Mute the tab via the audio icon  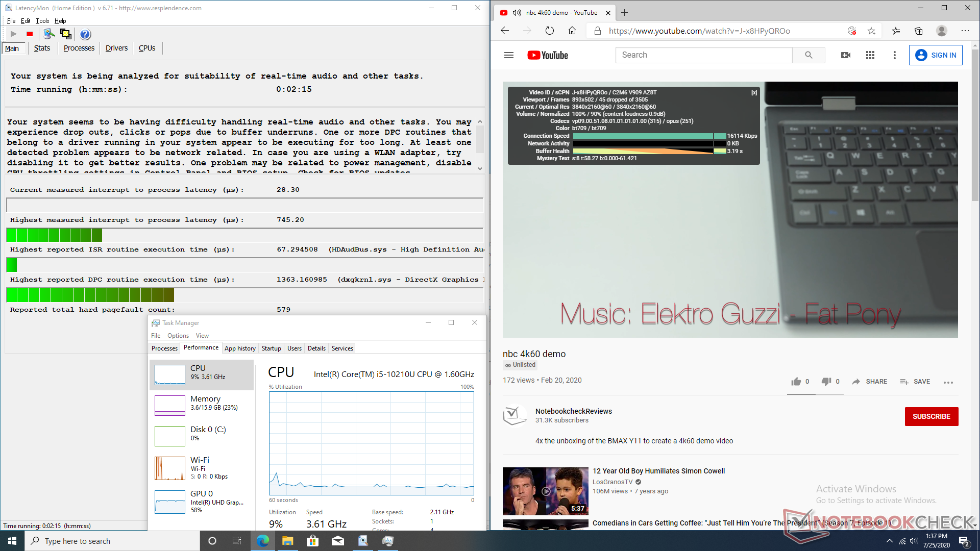(517, 13)
